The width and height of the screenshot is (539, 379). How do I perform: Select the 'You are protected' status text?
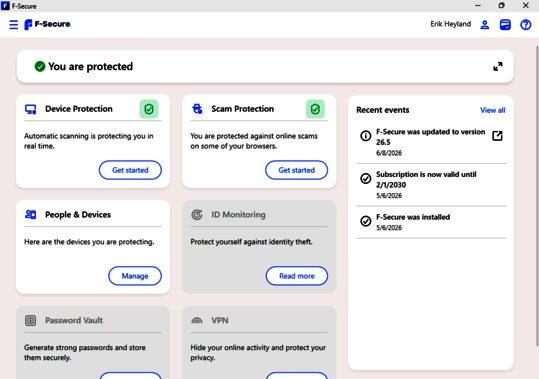click(90, 67)
